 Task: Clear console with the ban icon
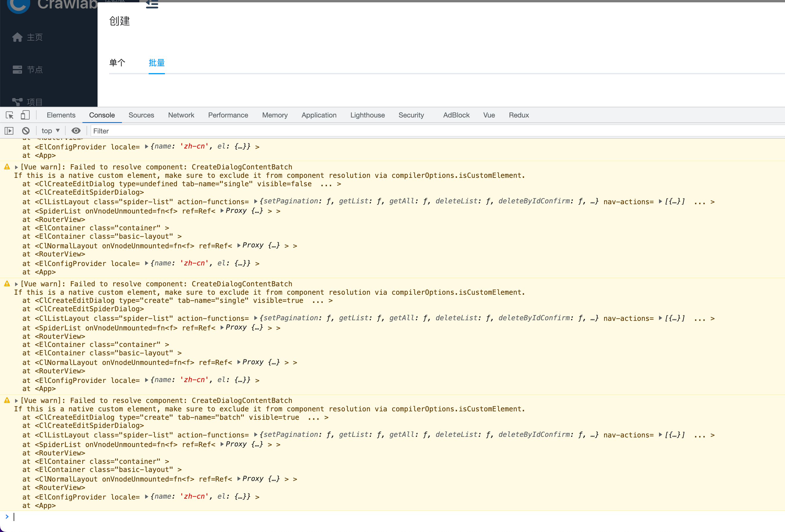tap(26, 131)
